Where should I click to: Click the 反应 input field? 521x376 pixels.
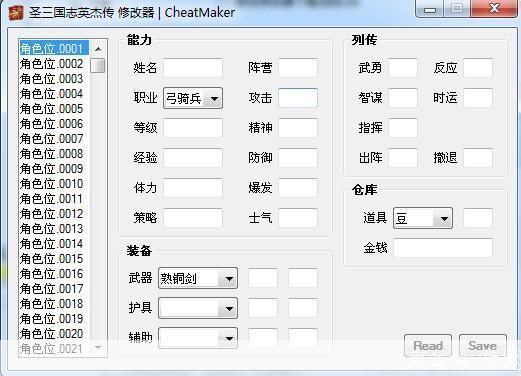point(478,68)
